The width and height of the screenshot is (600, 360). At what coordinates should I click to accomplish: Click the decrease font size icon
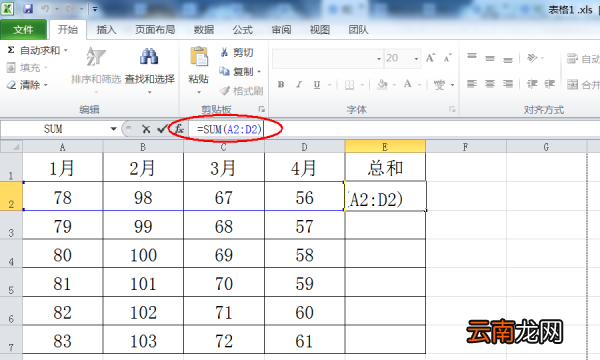(x=447, y=58)
